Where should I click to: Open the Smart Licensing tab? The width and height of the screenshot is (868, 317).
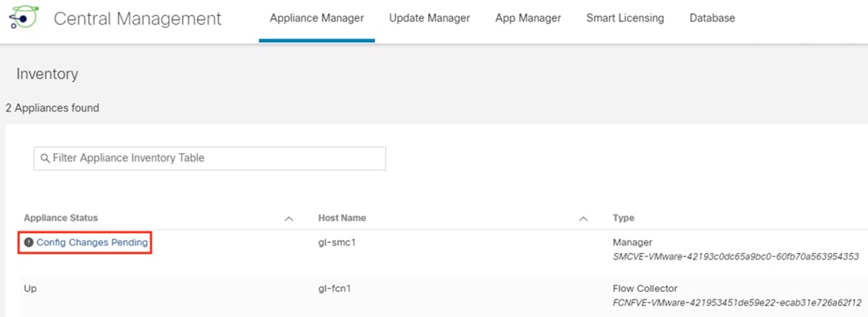pos(625,18)
